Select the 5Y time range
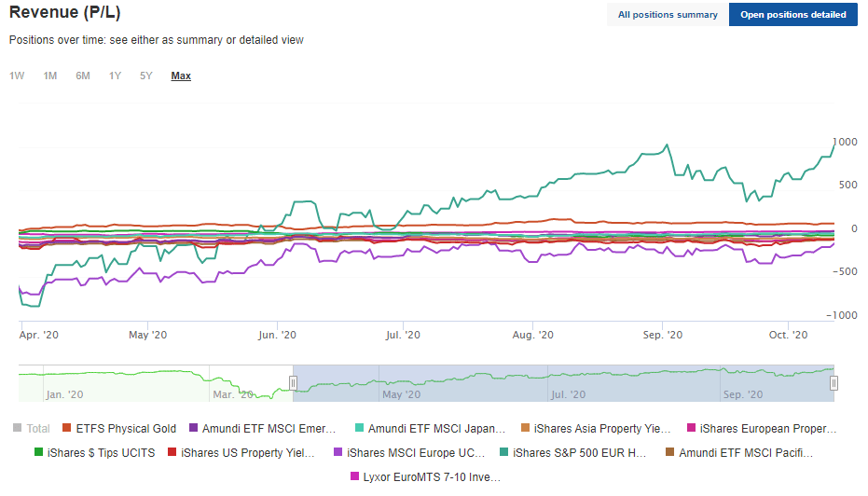 click(x=146, y=76)
